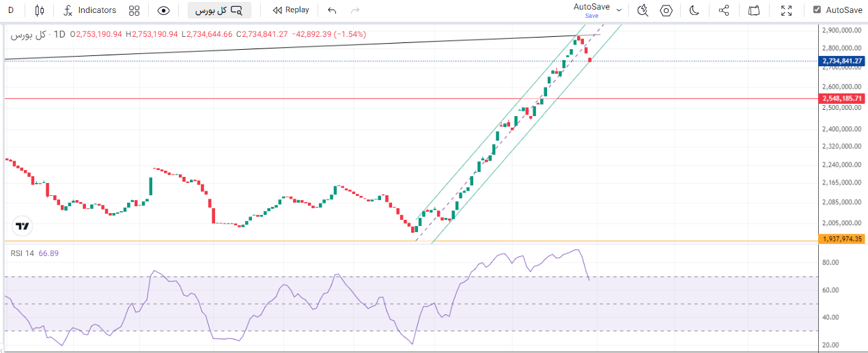The width and height of the screenshot is (868, 353).
Task: Click 2,240,000.00 on the price axis
Action: click(x=841, y=165)
